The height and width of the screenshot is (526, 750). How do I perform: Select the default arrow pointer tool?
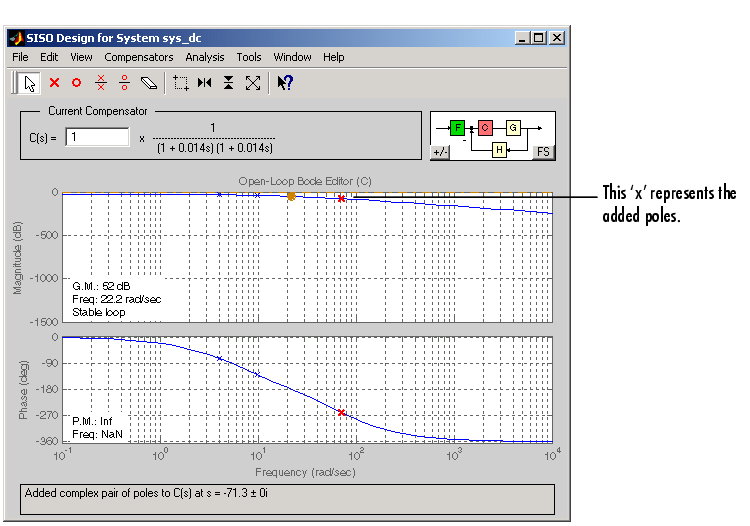(x=30, y=83)
